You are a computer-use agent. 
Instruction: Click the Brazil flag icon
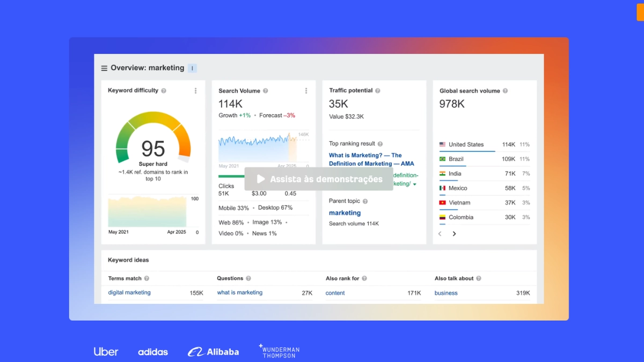pos(443,159)
